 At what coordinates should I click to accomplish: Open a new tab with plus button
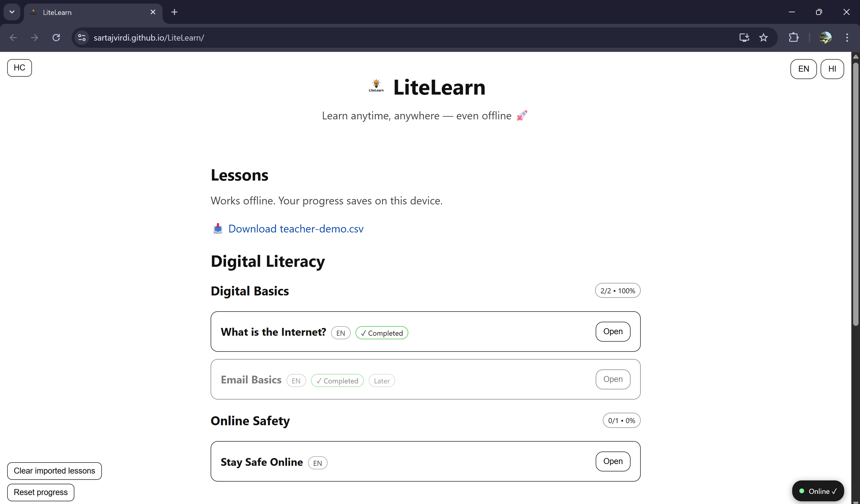(174, 12)
